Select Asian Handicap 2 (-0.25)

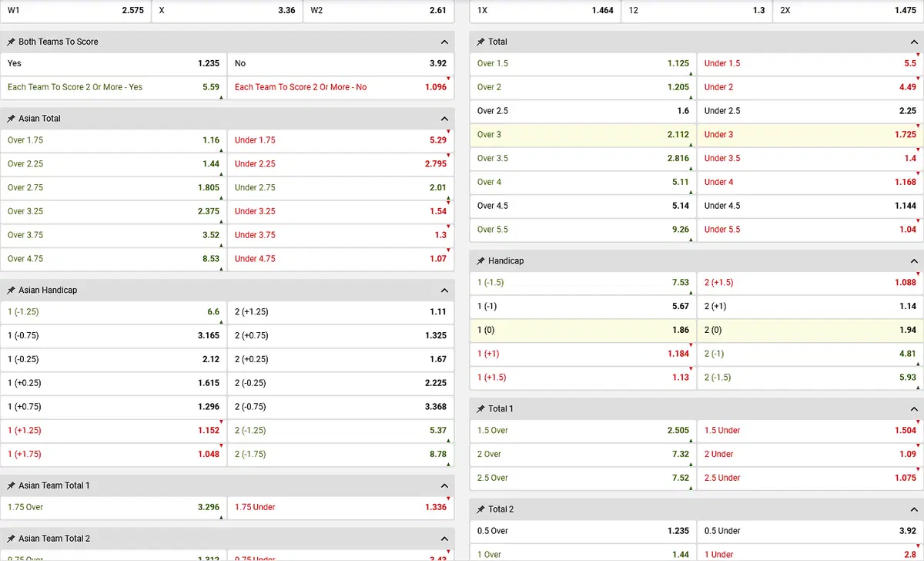point(341,384)
